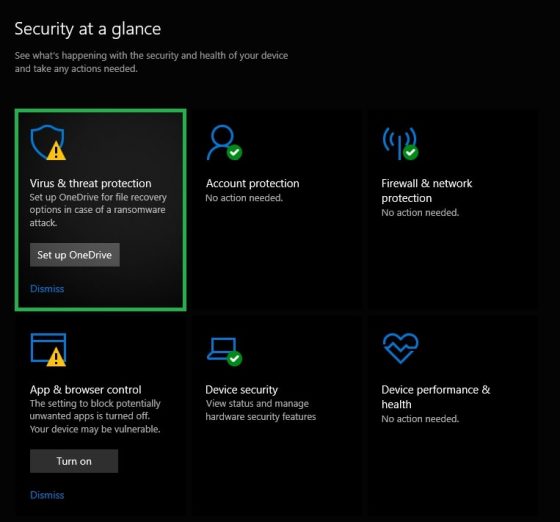Click the yellow warning badge on shield
560x522 pixels.
coord(56,151)
